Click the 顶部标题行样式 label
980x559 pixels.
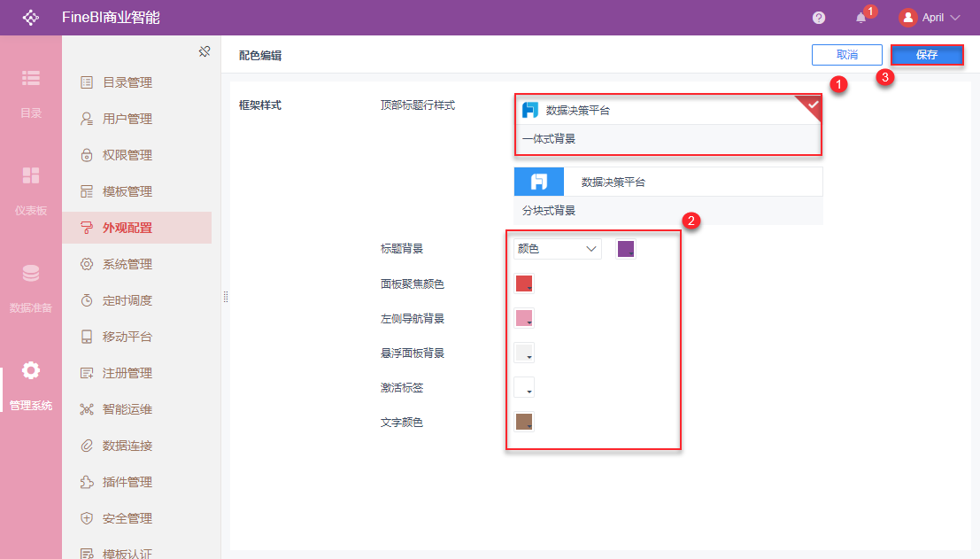(418, 105)
